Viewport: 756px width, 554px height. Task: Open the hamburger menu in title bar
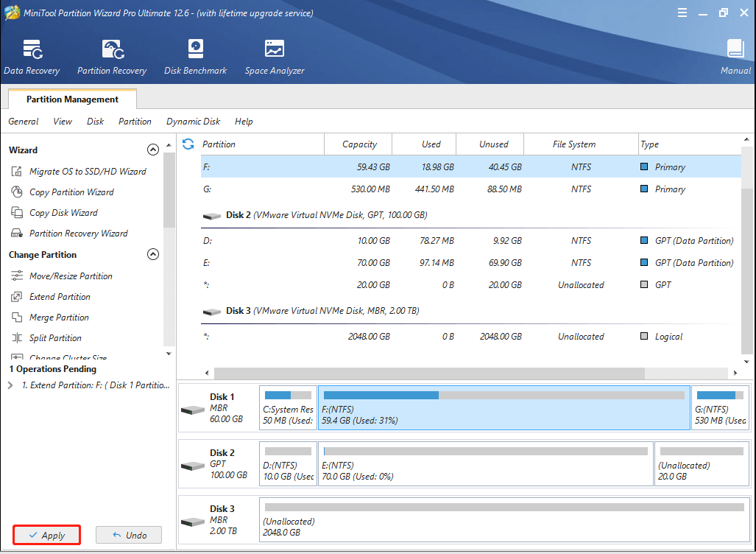(682, 12)
